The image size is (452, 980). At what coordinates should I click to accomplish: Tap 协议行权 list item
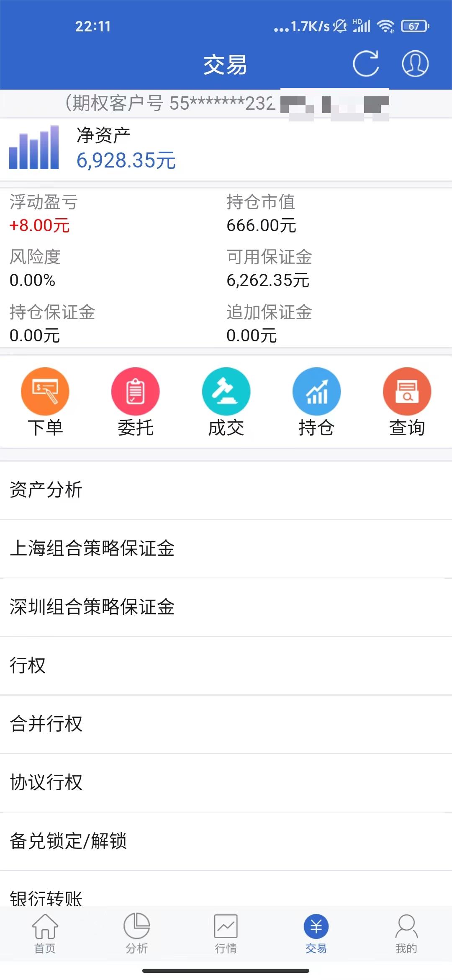point(226,783)
